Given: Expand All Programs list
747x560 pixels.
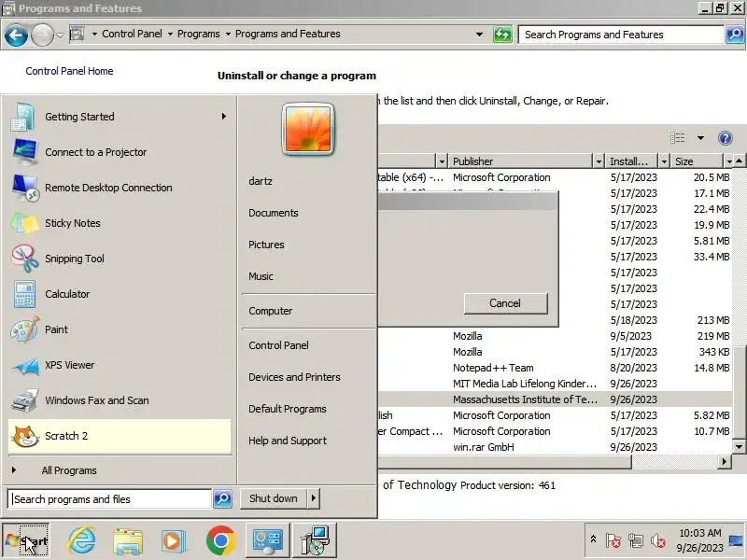Looking at the screenshot, I should (69, 470).
